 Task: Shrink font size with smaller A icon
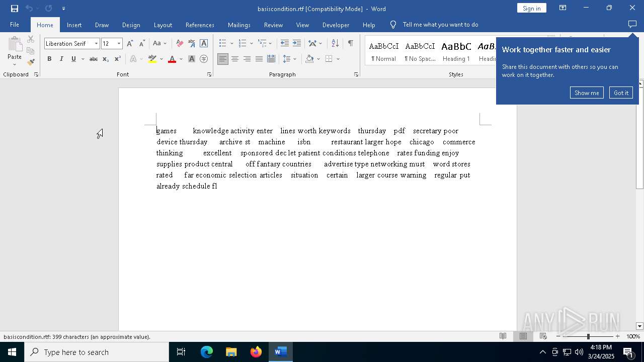142,44
